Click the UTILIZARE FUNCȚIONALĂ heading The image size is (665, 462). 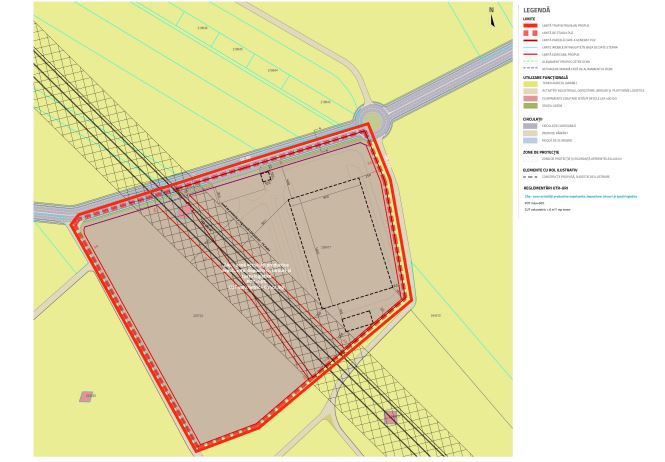(x=545, y=77)
